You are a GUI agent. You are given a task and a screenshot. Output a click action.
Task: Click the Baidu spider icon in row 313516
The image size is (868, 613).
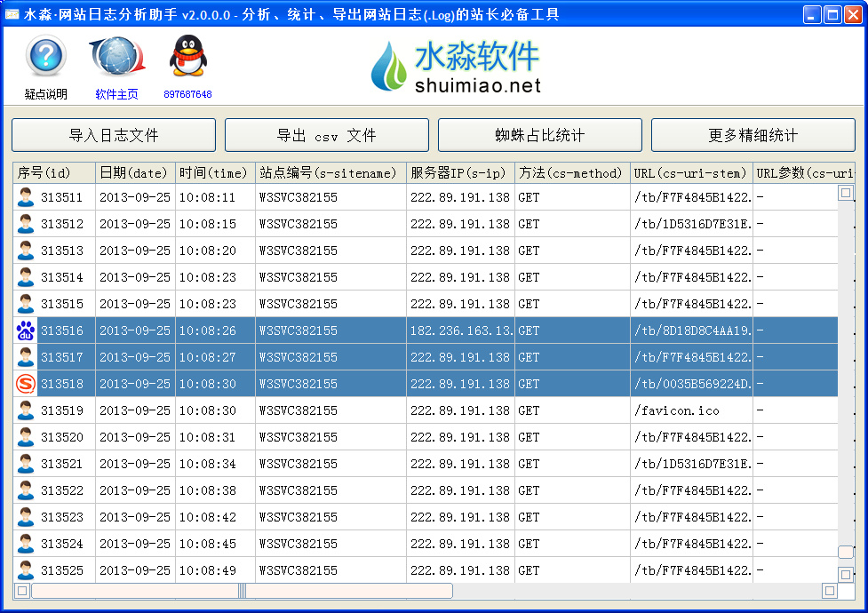[x=26, y=330]
